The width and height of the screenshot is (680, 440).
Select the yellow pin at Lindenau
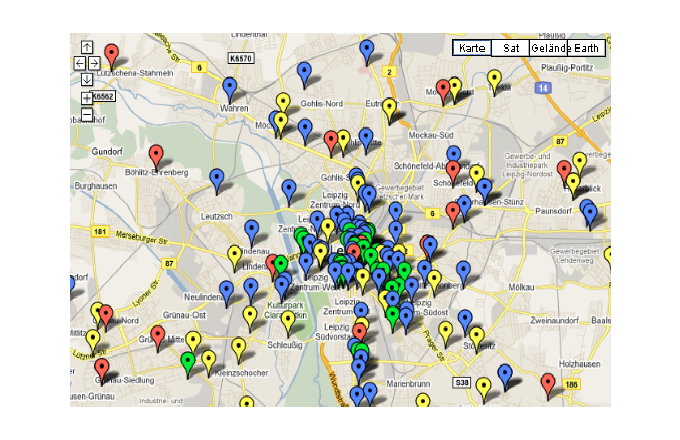[235, 255]
